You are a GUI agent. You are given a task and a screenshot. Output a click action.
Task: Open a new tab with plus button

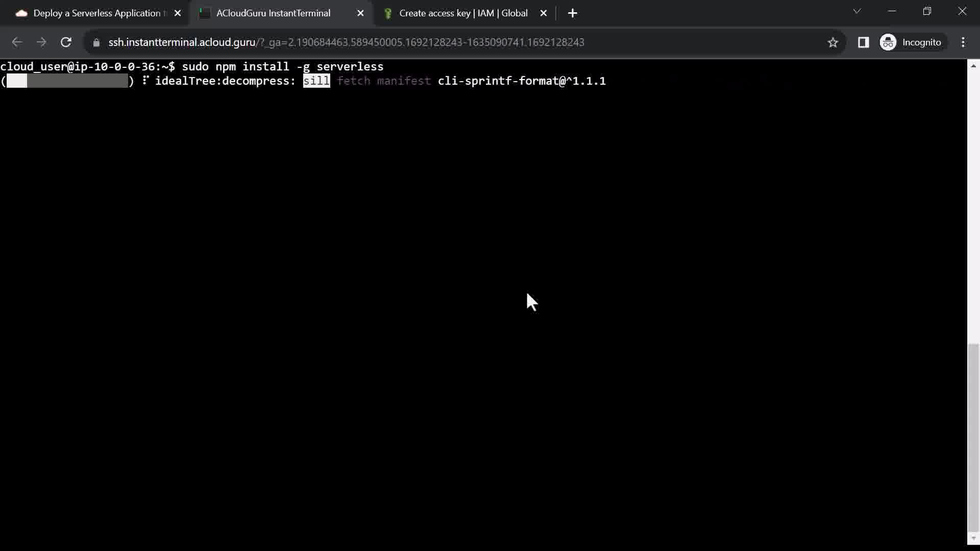click(x=573, y=13)
